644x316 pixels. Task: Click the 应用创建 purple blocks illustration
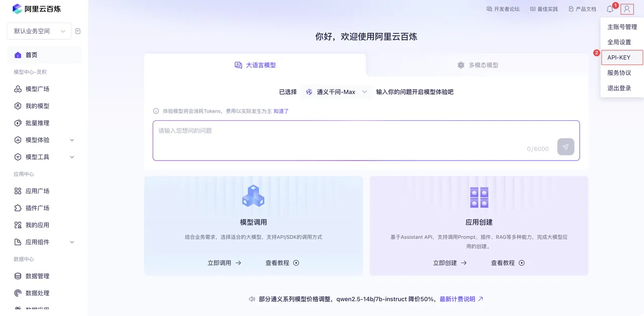(479, 197)
